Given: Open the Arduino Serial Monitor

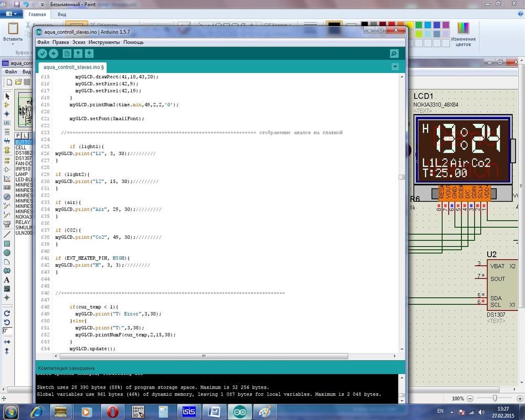Looking at the screenshot, I should click(394, 54).
